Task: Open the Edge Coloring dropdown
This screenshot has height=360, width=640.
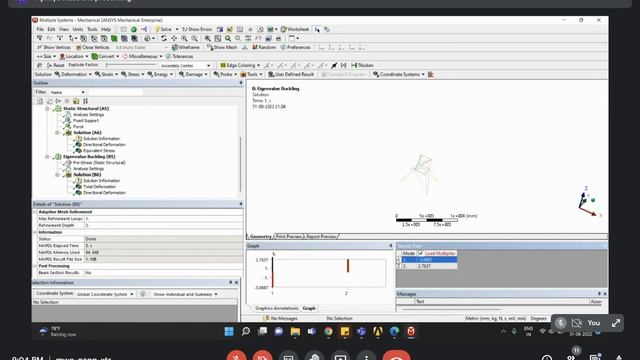Action: pos(240,65)
